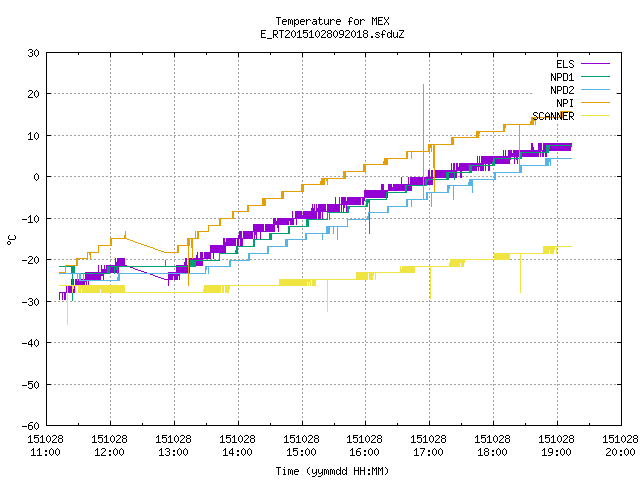Click the x-axis tick label 151028 17:00
The height and width of the screenshot is (480, 640).
coord(429,446)
